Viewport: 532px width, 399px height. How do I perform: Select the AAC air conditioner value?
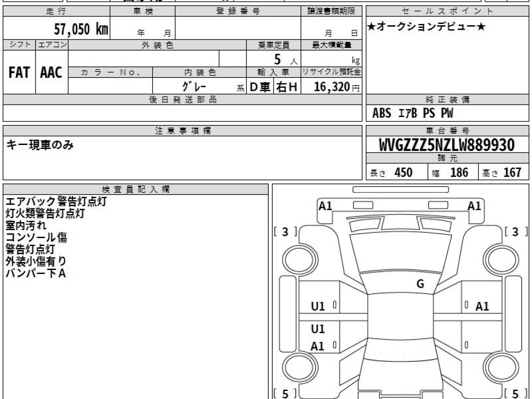coord(51,73)
